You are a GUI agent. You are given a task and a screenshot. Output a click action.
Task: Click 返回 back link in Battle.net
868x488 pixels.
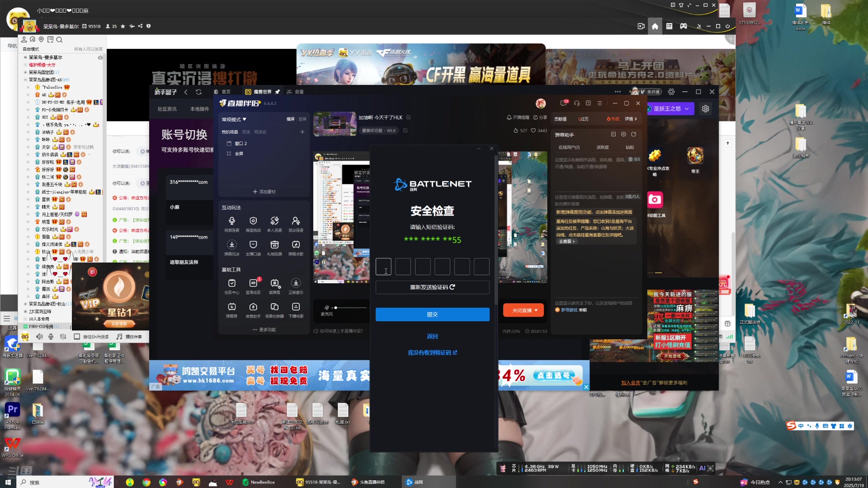tap(432, 336)
